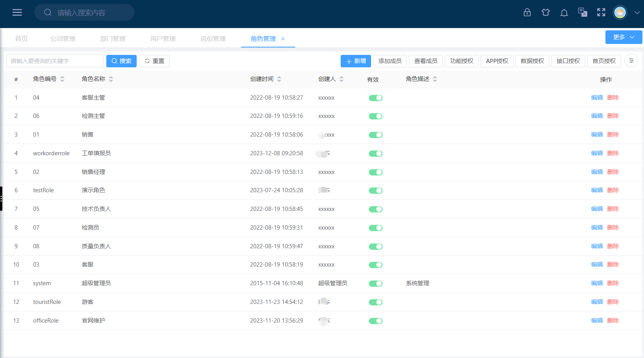Image resolution: width=644 pixels, height=358 pixels.
Task: Switch to 首页 tab
Action: pos(21,39)
